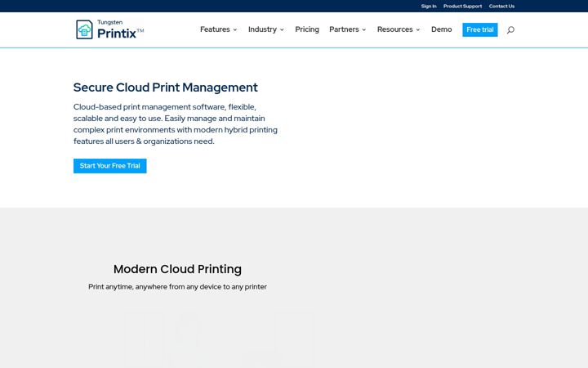Expand the Industry dropdown arrow
Image resolution: width=588 pixels, height=368 pixels.
coord(282,29)
